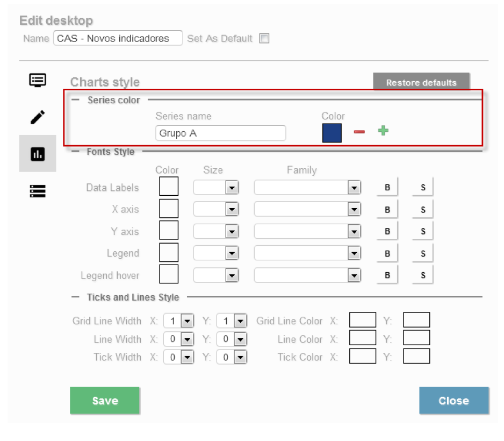This screenshot has height=441, width=504.
Task: Toggle bold for Data Labels font
Action: click(387, 188)
